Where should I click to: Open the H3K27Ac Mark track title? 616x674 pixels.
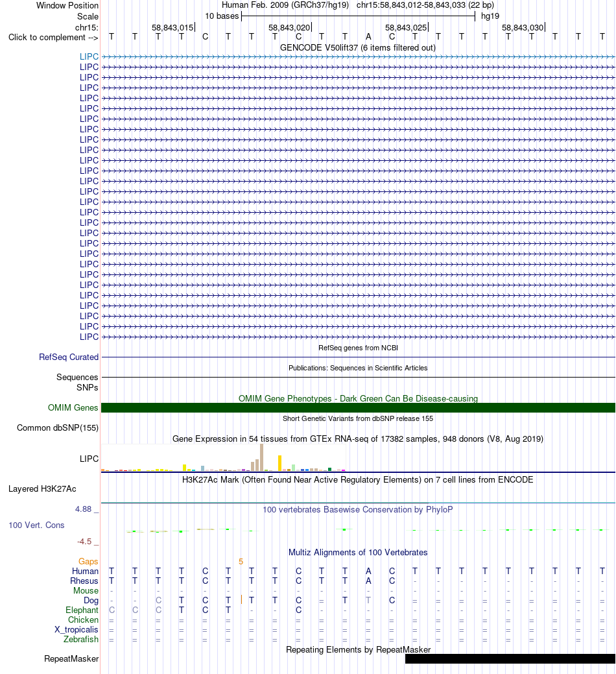(x=358, y=479)
